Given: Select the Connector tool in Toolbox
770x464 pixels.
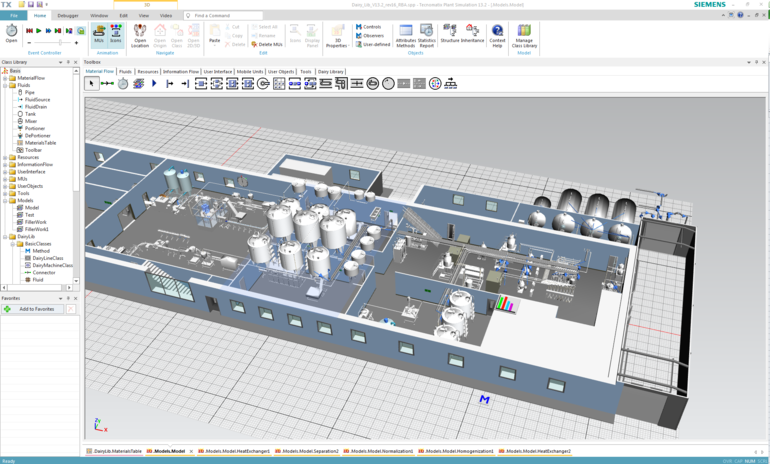Looking at the screenshot, I should click(x=107, y=83).
